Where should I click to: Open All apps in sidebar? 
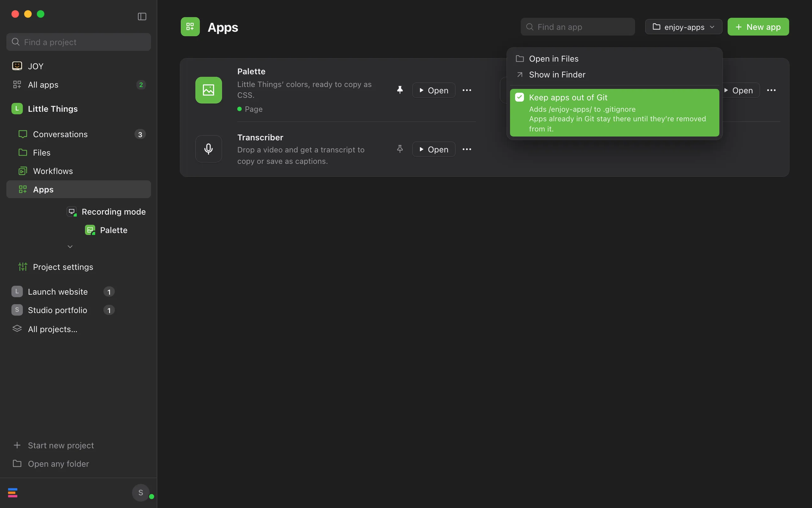pyautogui.click(x=79, y=85)
